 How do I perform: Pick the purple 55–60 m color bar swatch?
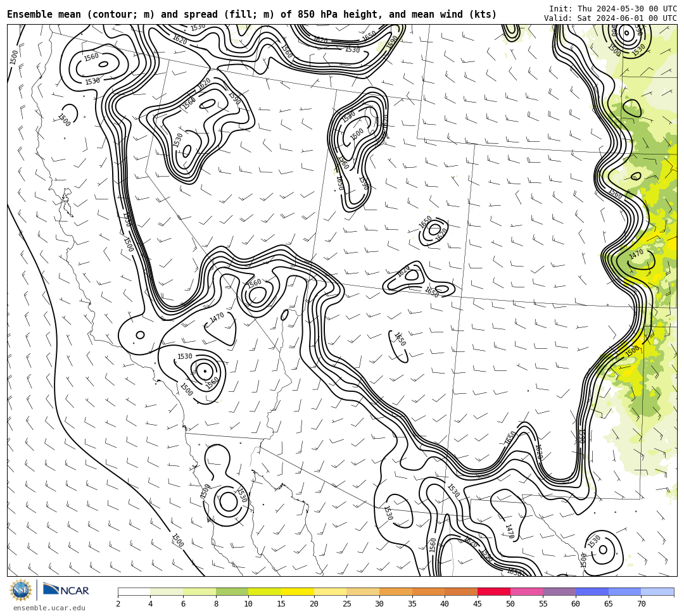tap(559, 591)
